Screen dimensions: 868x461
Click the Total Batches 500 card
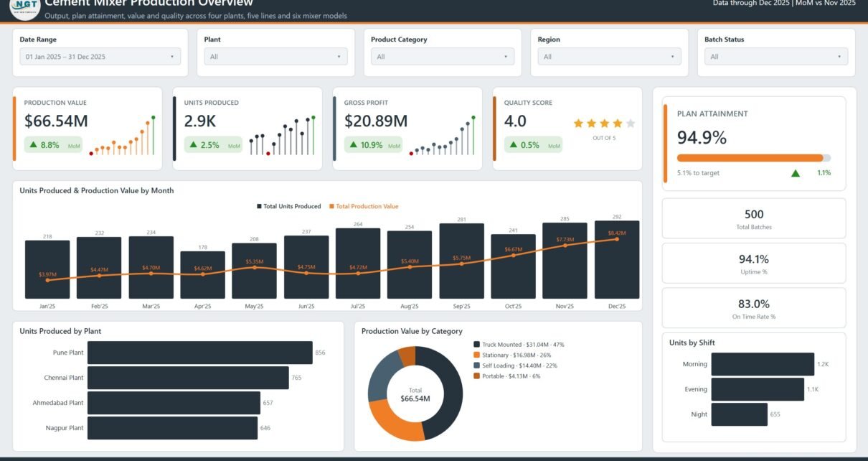754,218
